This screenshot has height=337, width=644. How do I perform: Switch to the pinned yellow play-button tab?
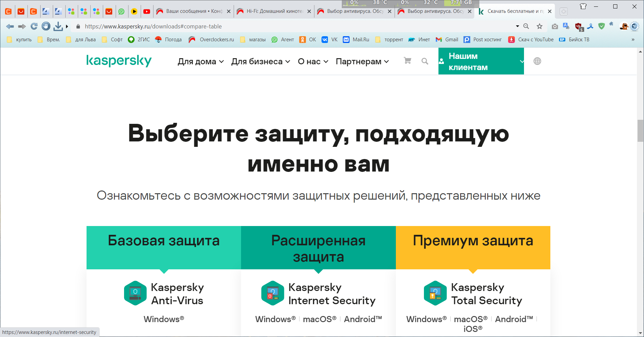(x=134, y=12)
